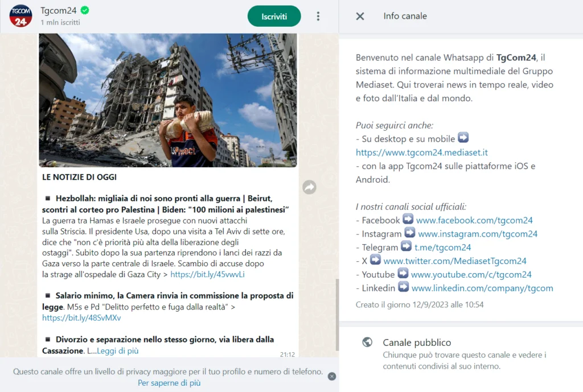This screenshot has width=583, height=392.
Task: Open the Facebook tgcom24 page link
Action: 474,220
